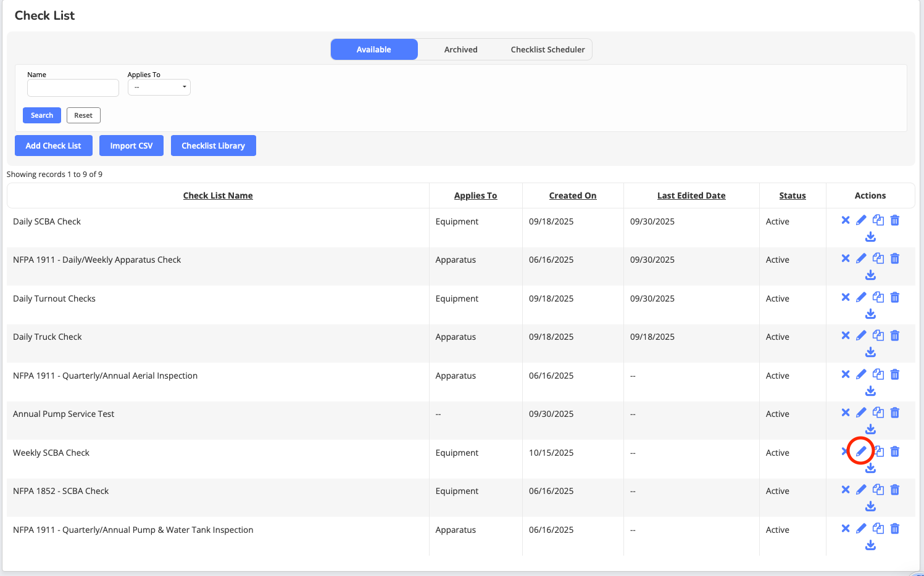
Task: Click the Add Check List button
Action: (x=53, y=146)
